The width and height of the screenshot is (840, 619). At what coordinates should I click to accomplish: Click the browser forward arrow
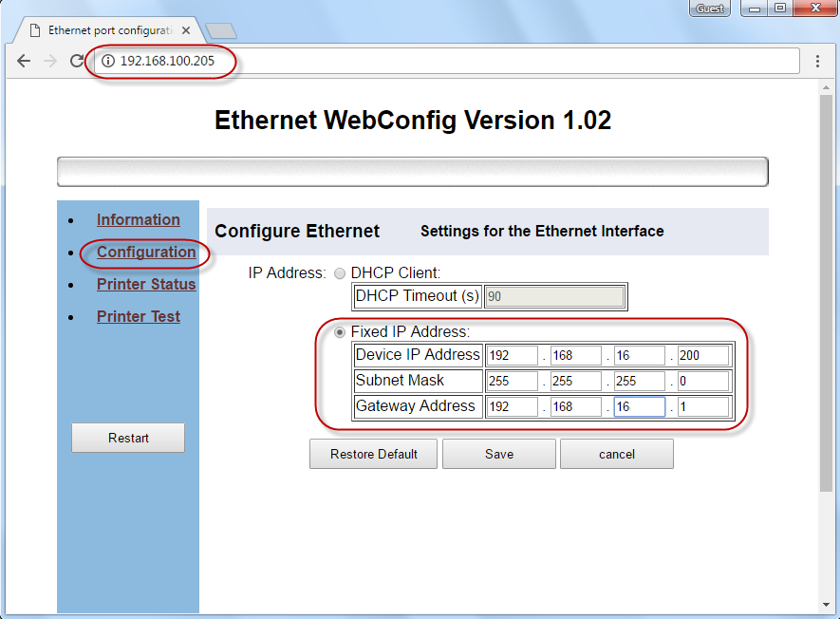point(50,61)
